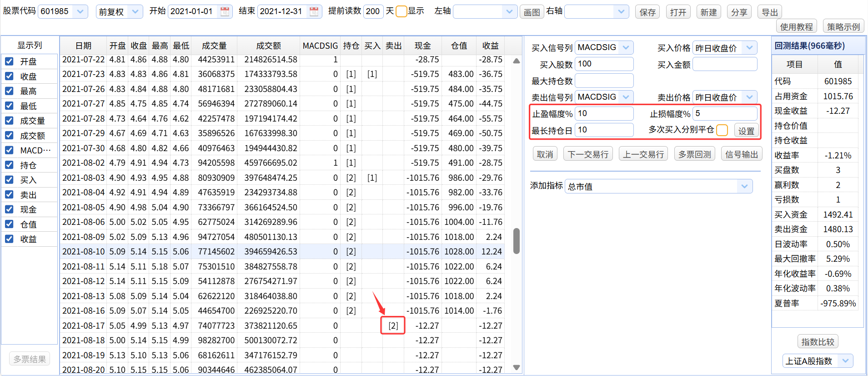Click the MACDSIG column header
868x376 pixels.
tap(321, 46)
